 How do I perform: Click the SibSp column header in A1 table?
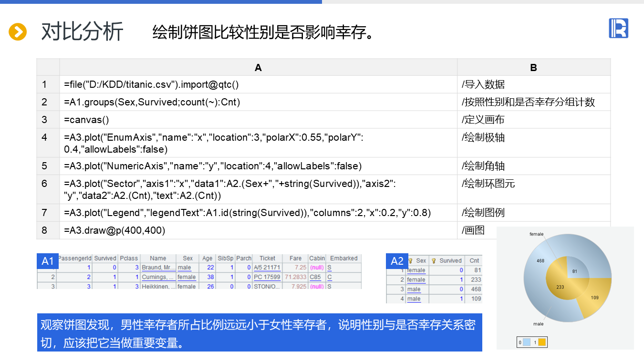[225, 259]
